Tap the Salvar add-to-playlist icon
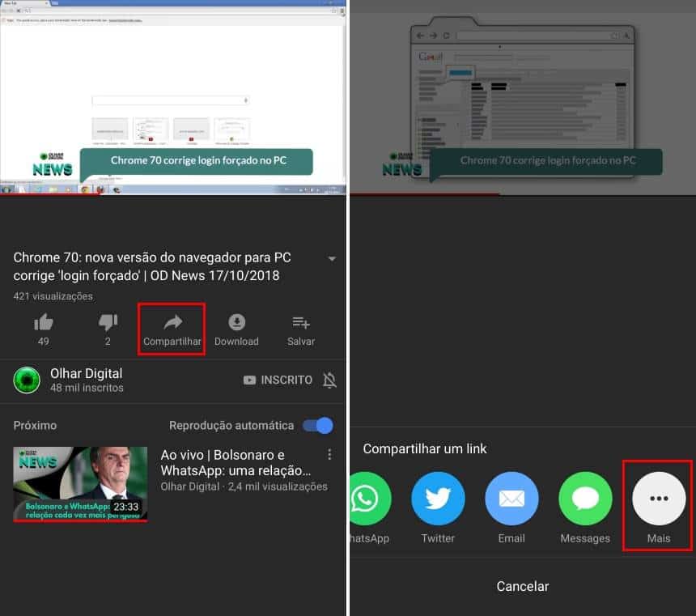This screenshot has height=616, width=696. (301, 322)
